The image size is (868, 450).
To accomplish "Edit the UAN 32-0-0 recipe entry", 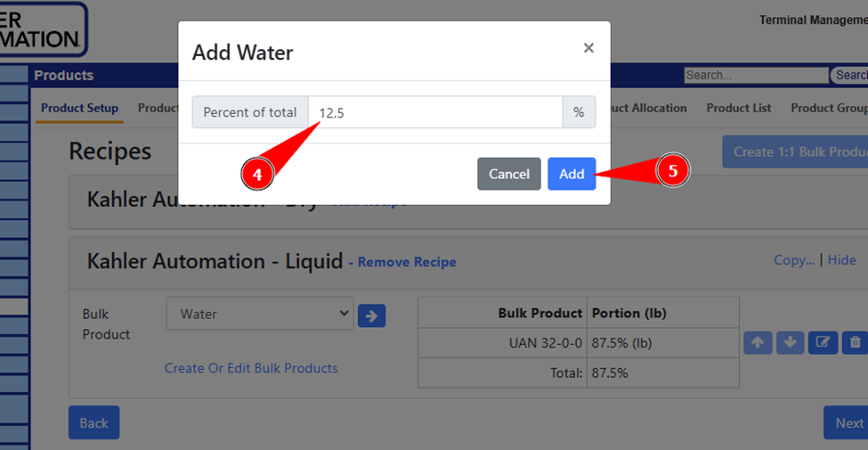I will 823,341.
